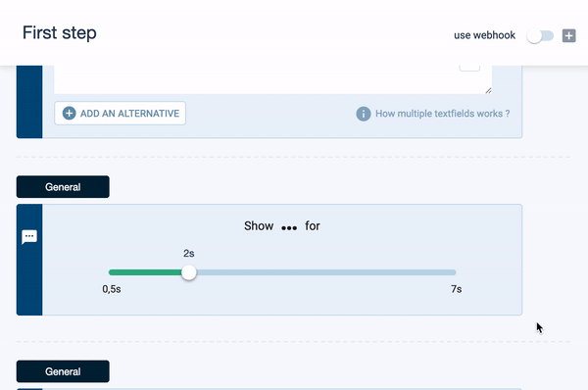The height and width of the screenshot is (390, 588).
Task: Click the 7s maximum label
Action: coord(456,289)
